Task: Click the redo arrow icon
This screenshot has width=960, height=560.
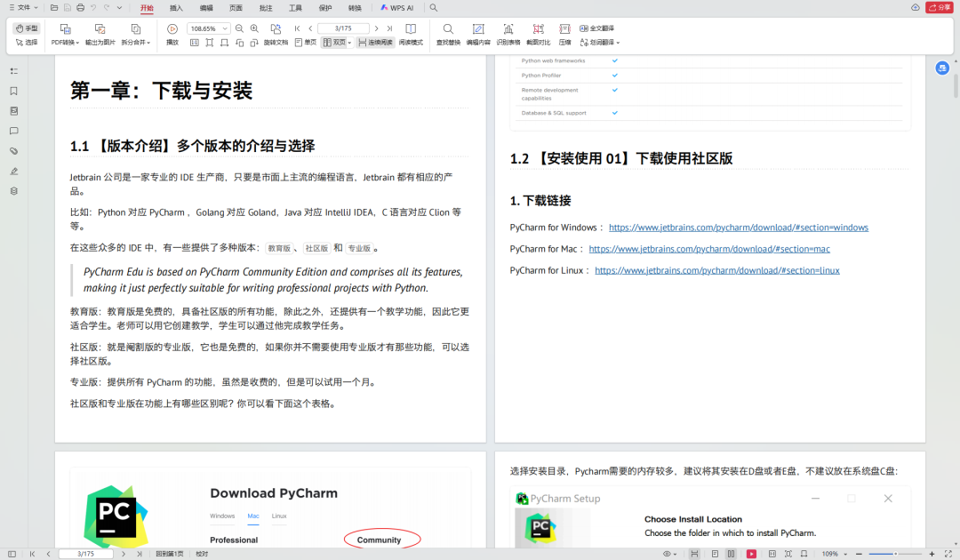Action: (x=107, y=8)
